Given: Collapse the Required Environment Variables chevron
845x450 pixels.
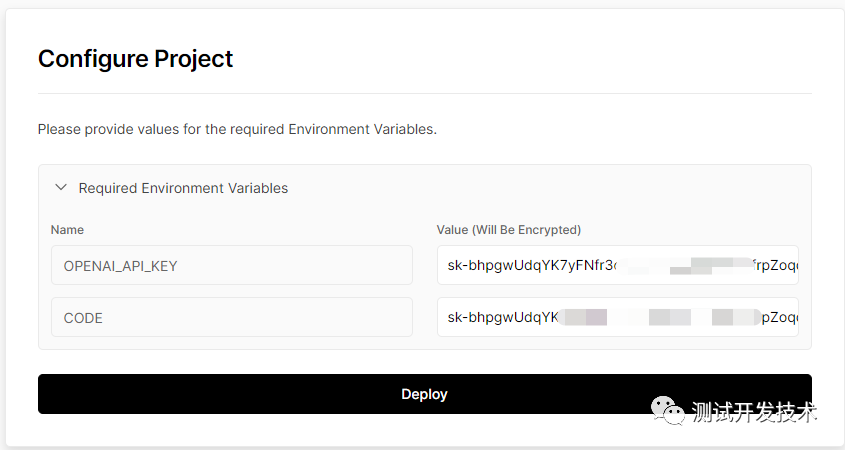Looking at the screenshot, I should pos(61,187).
